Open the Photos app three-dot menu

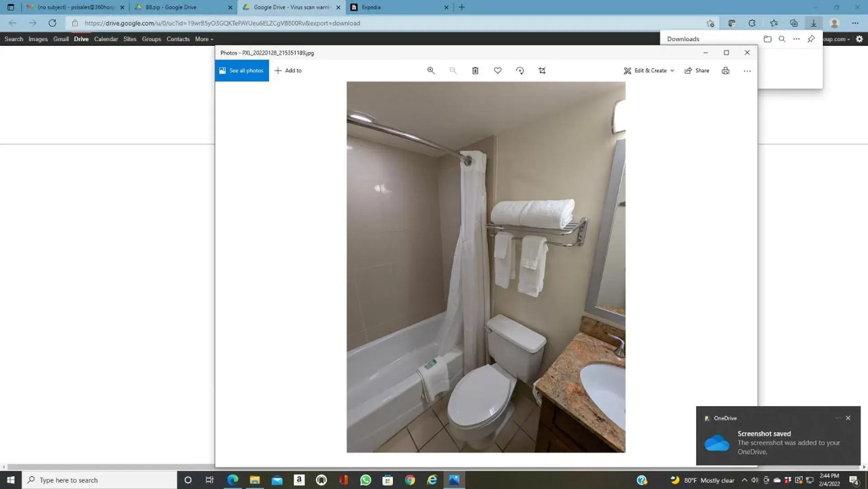pyautogui.click(x=747, y=71)
